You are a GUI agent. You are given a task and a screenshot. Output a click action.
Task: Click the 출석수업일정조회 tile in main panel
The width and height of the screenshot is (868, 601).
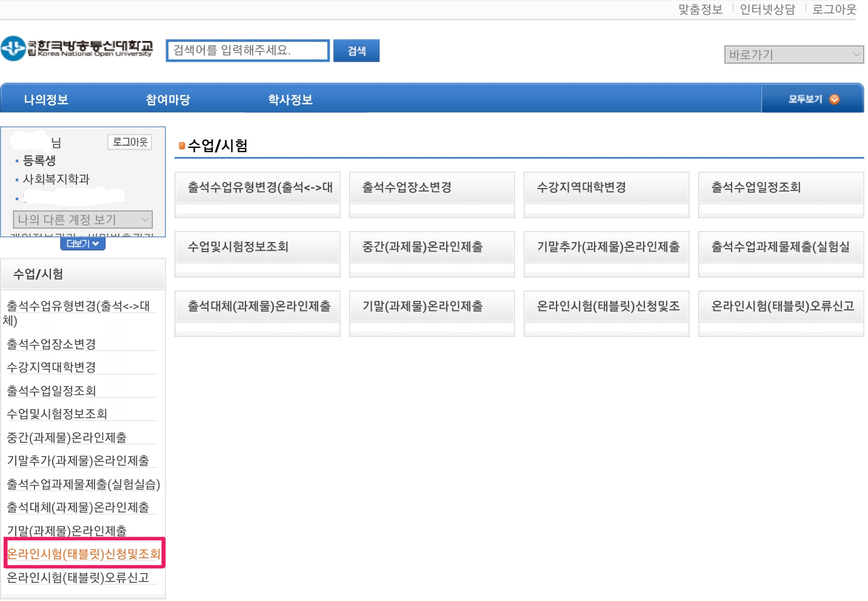[x=781, y=195]
